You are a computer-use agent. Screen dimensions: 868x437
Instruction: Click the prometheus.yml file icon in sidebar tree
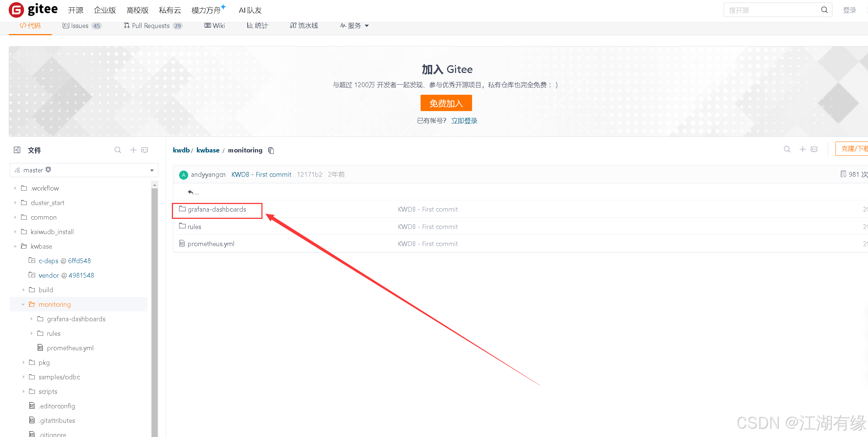click(40, 348)
